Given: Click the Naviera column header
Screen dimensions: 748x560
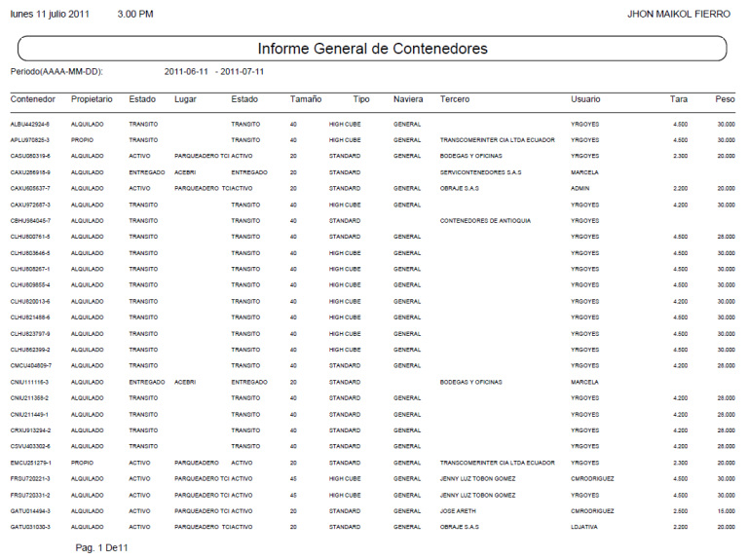Looking at the screenshot, I should (x=408, y=99).
